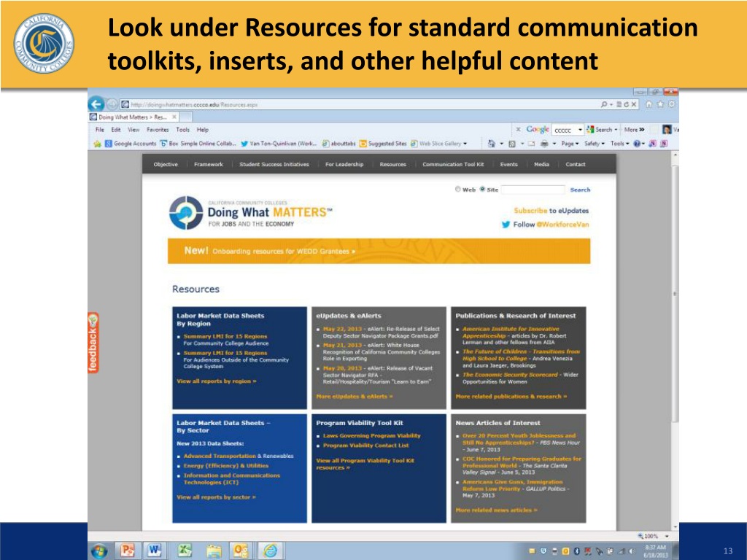747x560 pixels.
Task: Click the browser Forward arrow button
Action: point(112,104)
